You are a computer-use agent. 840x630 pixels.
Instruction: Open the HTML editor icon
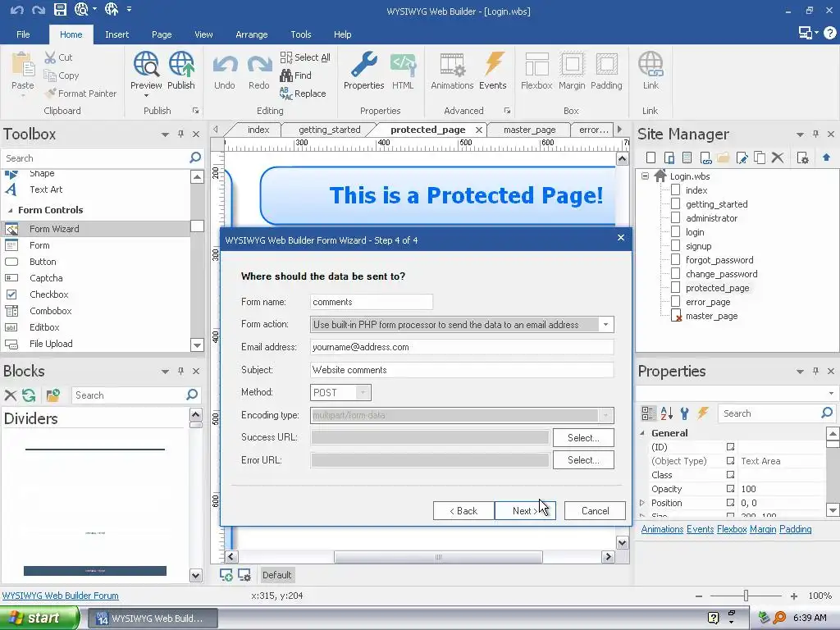(x=403, y=64)
